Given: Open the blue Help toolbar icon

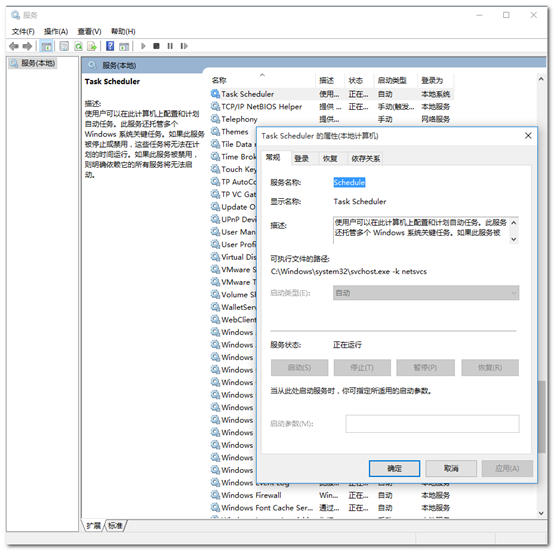Looking at the screenshot, I should 110,46.
